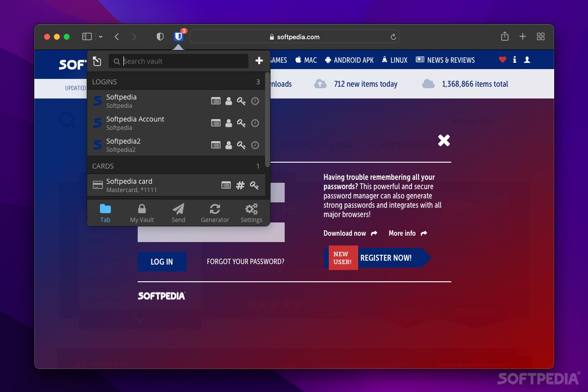Open Safari's Privacy Report shield
Viewport: 588px width, 392px height.
tap(160, 36)
